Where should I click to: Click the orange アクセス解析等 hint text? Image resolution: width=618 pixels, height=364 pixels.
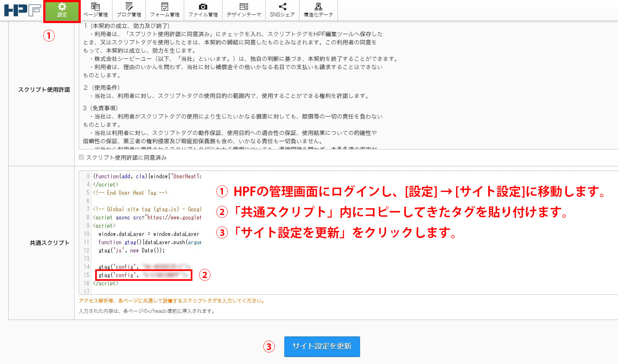coord(171,301)
